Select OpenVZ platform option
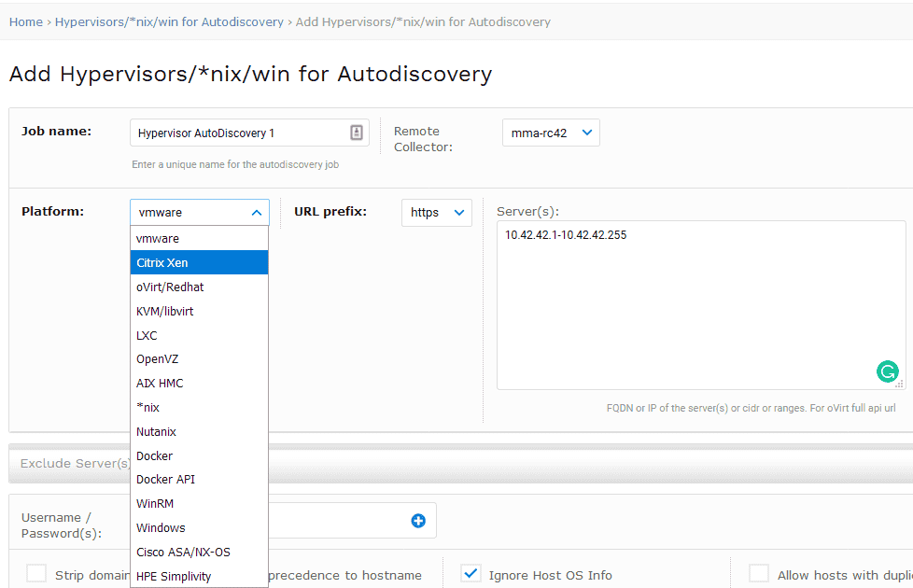This screenshot has height=588, width=913. point(199,359)
